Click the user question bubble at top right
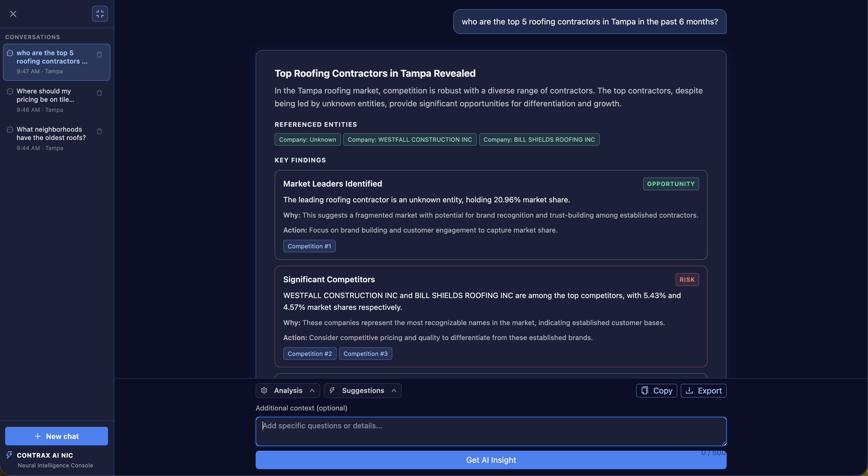 pos(590,22)
